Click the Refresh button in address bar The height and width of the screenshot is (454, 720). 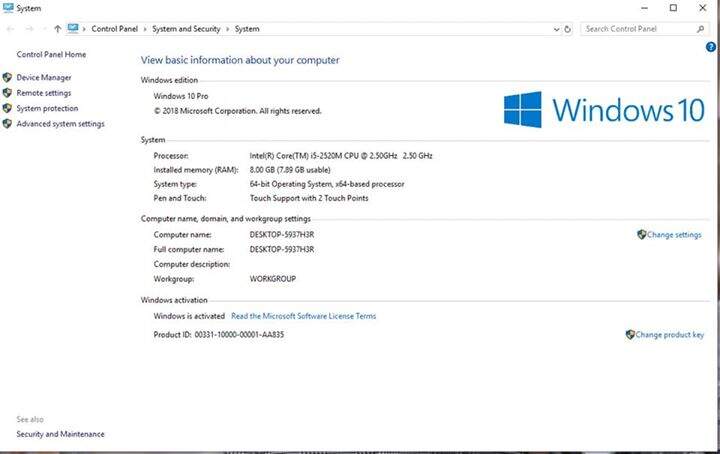567,29
